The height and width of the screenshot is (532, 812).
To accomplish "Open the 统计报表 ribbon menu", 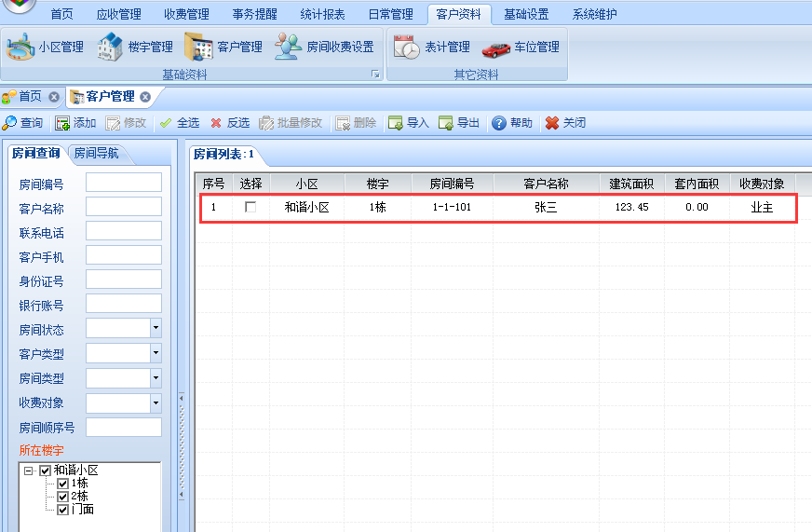I will [322, 14].
